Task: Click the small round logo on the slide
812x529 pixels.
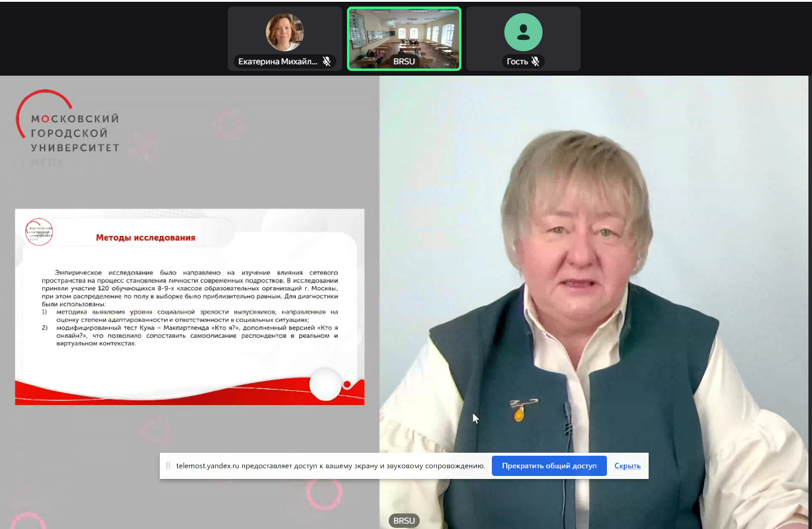Action: [39, 232]
